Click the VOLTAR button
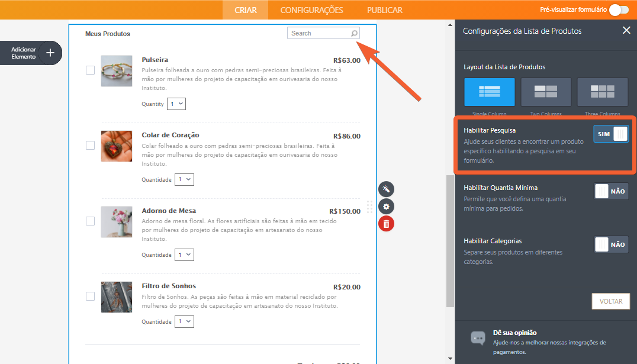 click(610, 301)
